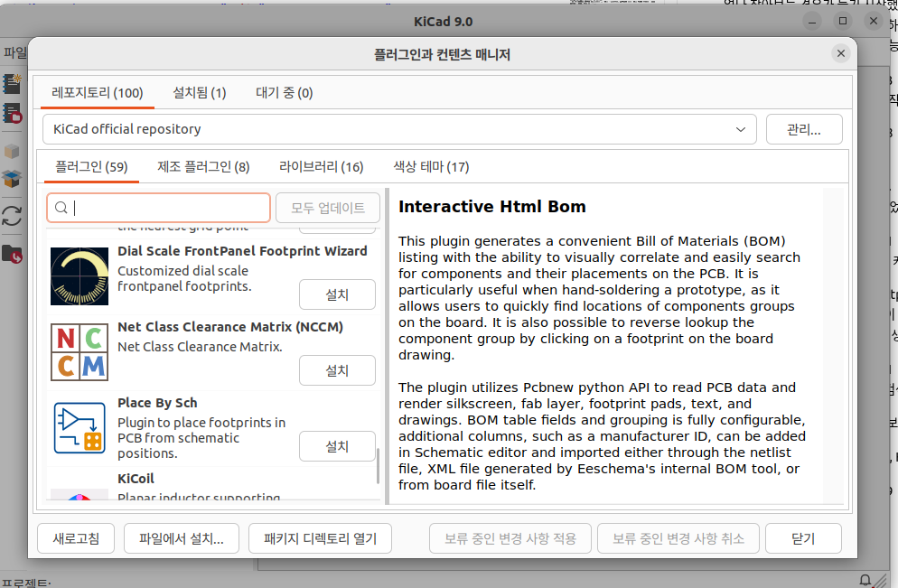The image size is (898, 588).
Task: Click the Dial Scale FrontPanel plugin icon
Action: coord(80,275)
